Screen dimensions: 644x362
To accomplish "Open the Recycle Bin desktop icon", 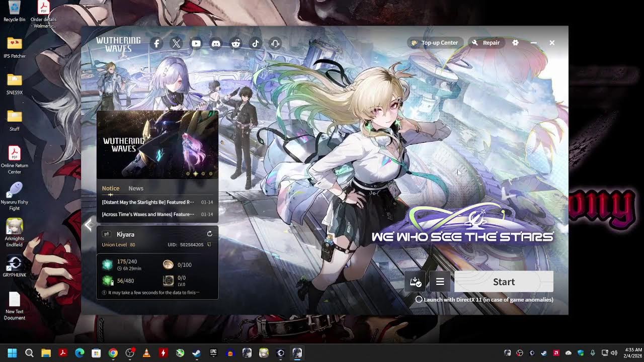I will click(x=14, y=12).
